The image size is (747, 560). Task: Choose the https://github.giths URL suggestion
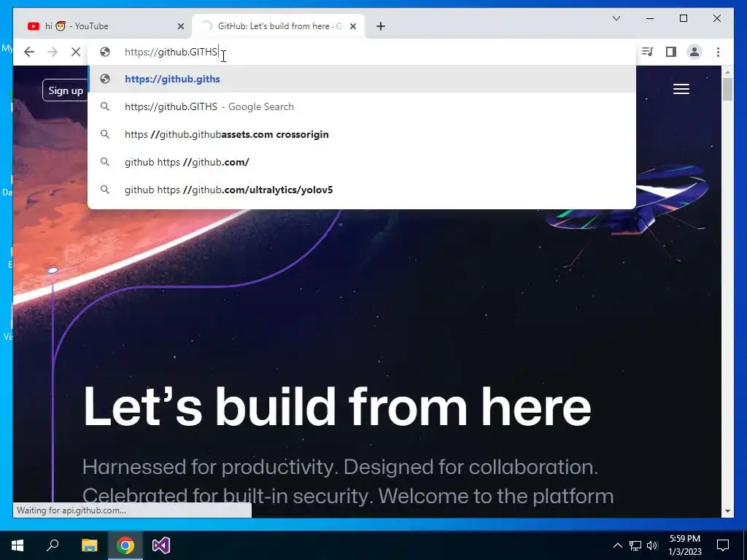362,79
